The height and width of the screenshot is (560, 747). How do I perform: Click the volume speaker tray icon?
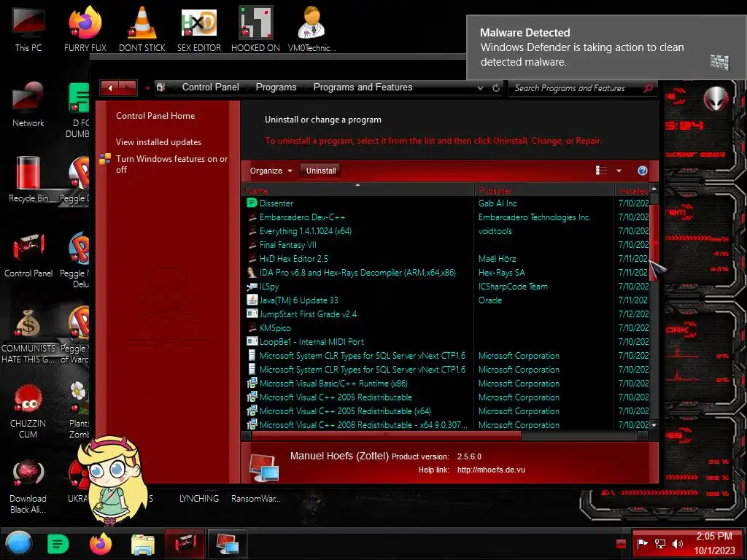click(677, 544)
